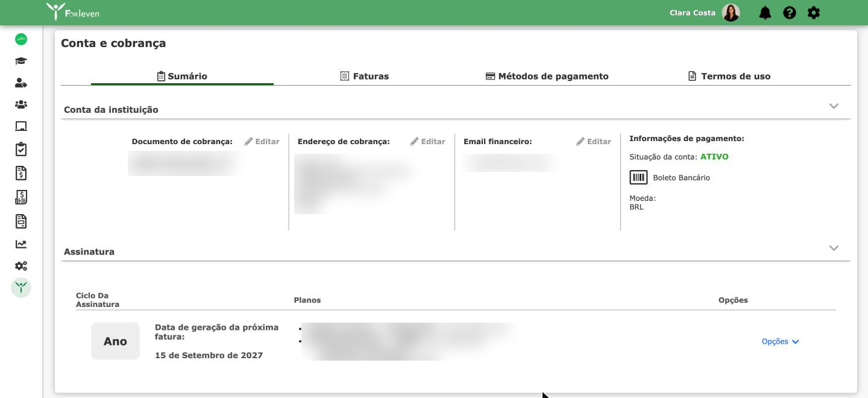Edit the Documento de cobrança
The height and width of the screenshot is (398, 868).
[x=262, y=142]
